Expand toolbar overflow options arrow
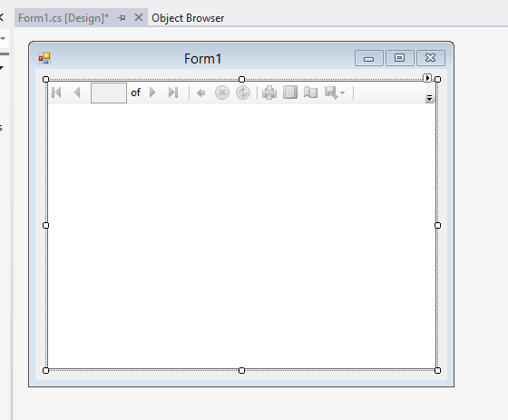 click(x=430, y=98)
